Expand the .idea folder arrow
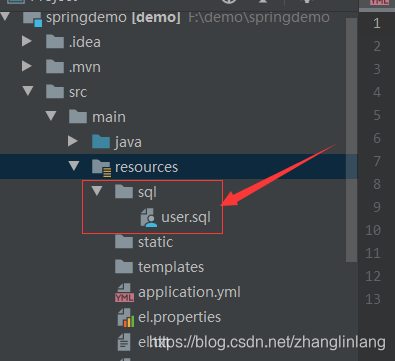 (x=27, y=41)
